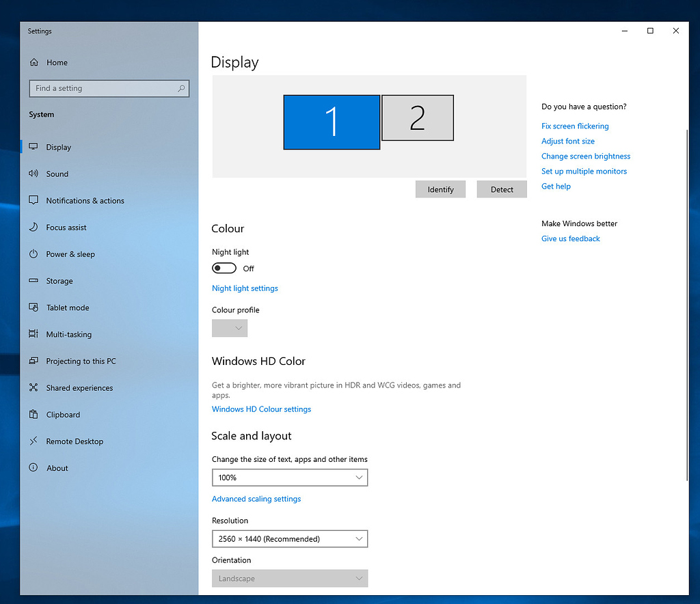The image size is (700, 604).
Task: Open the text size scaling dropdown showing 100%
Action: [290, 477]
